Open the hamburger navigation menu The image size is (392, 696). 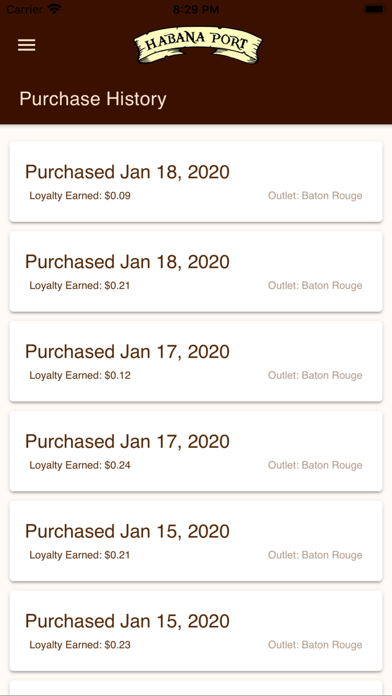(x=27, y=45)
